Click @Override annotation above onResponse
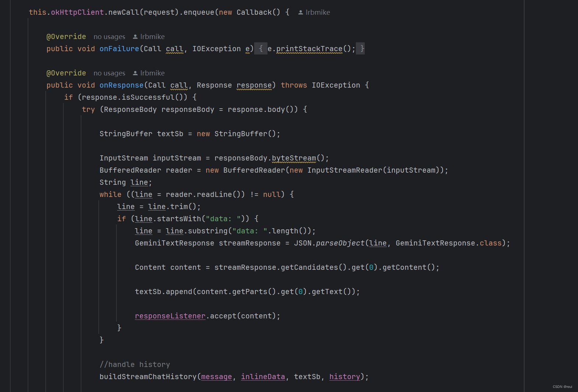This screenshot has height=392, width=578. pyautogui.click(x=66, y=73)
